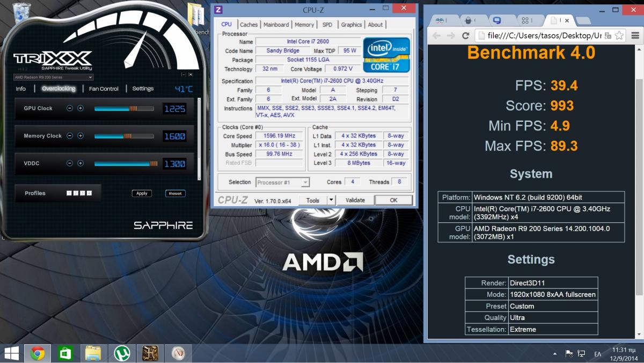The width and height of the screenshot is (644, 363).
Task: Click the Chrome forward arrow
Action: click(451, 36)
